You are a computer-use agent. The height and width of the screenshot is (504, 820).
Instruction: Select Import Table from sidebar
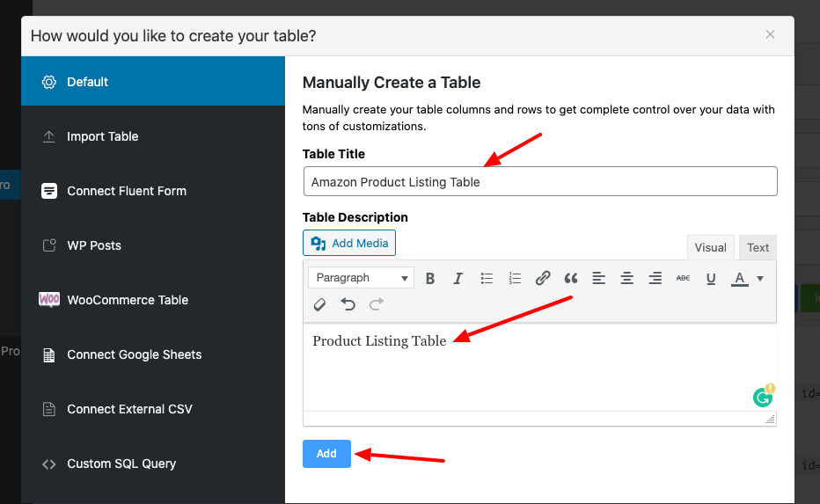pos(102,136)
